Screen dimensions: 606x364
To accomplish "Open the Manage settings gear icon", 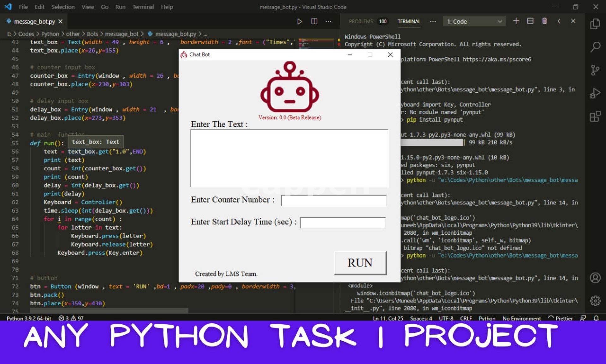I will [595, 301].
